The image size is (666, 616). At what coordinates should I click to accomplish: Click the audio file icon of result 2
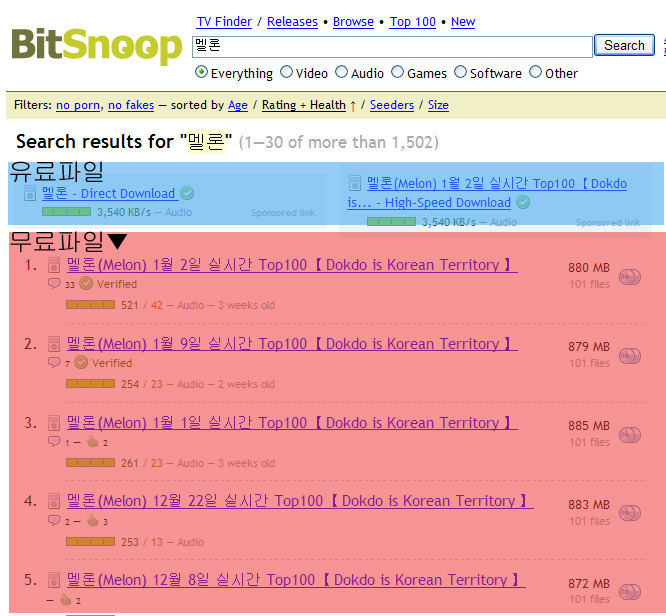coord(54,344)
